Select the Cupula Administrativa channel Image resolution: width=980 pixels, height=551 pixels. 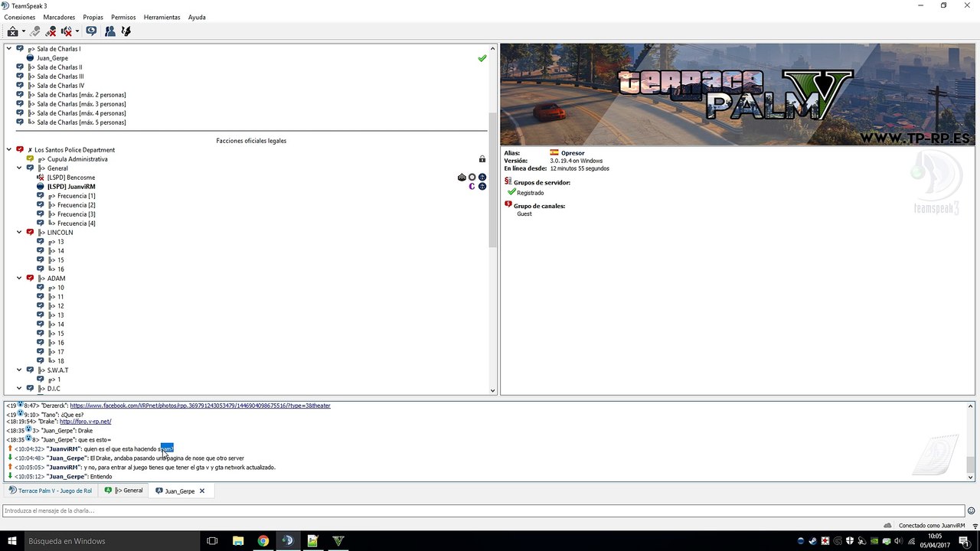pyautogui.click(x=77, y=159)
